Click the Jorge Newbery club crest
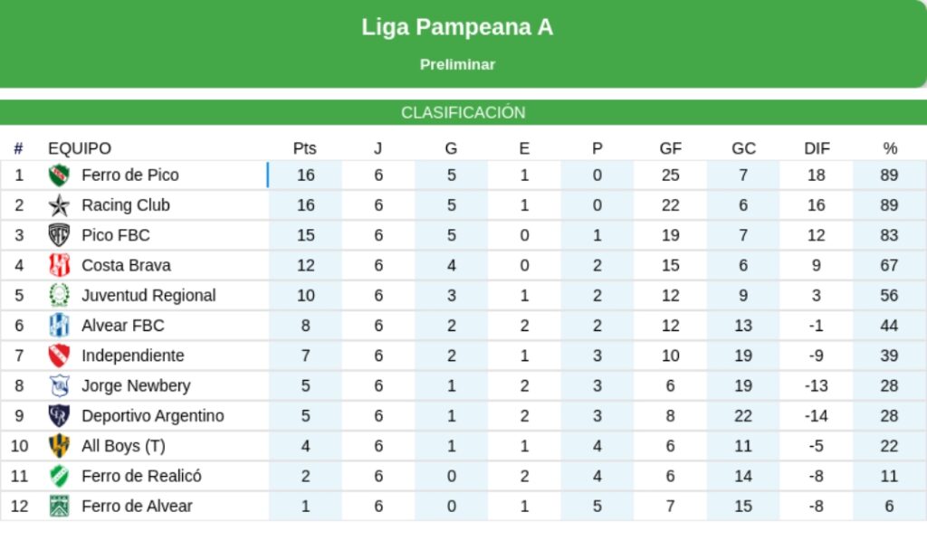Image resolution: width=927 pixels, height=560 pixels. (59, 385)
